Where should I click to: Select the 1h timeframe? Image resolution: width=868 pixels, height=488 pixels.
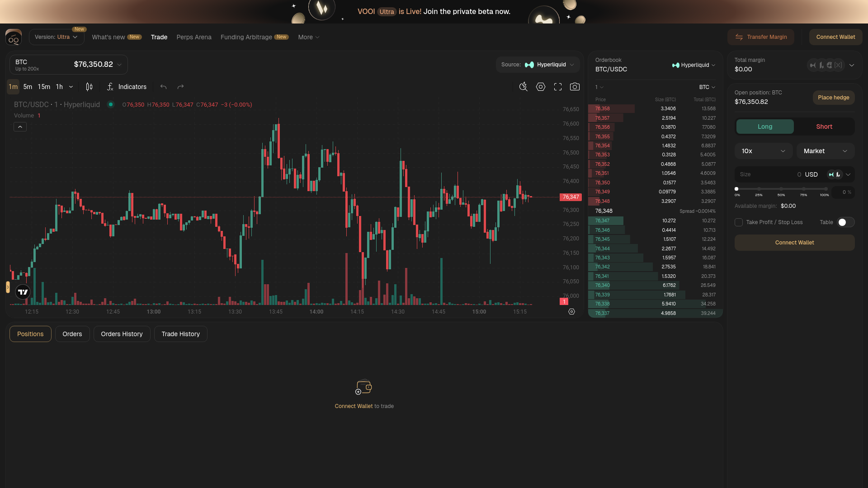point(59,87)
